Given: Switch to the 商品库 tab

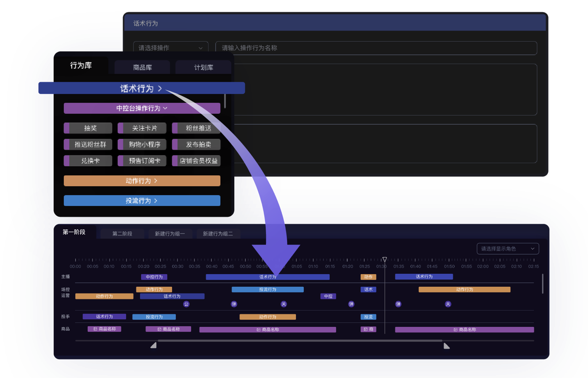Looking at the screenshot, I should coord(142,67).
